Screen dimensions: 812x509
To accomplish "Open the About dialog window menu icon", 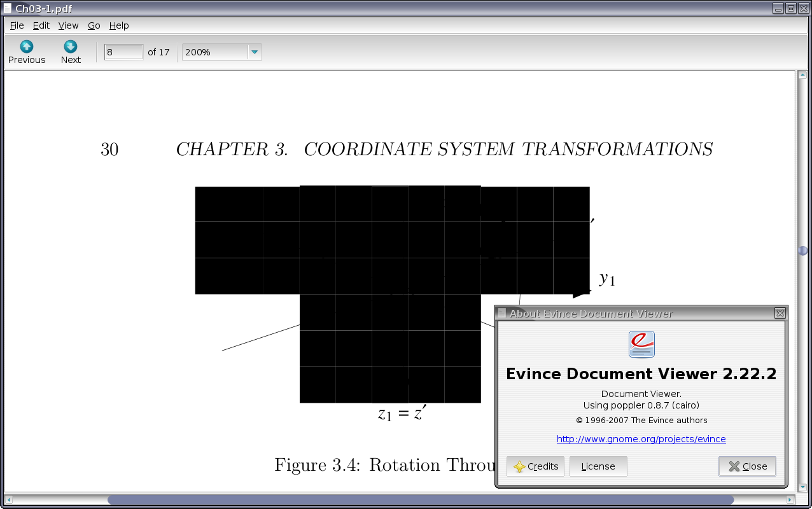I will [502, 313].
